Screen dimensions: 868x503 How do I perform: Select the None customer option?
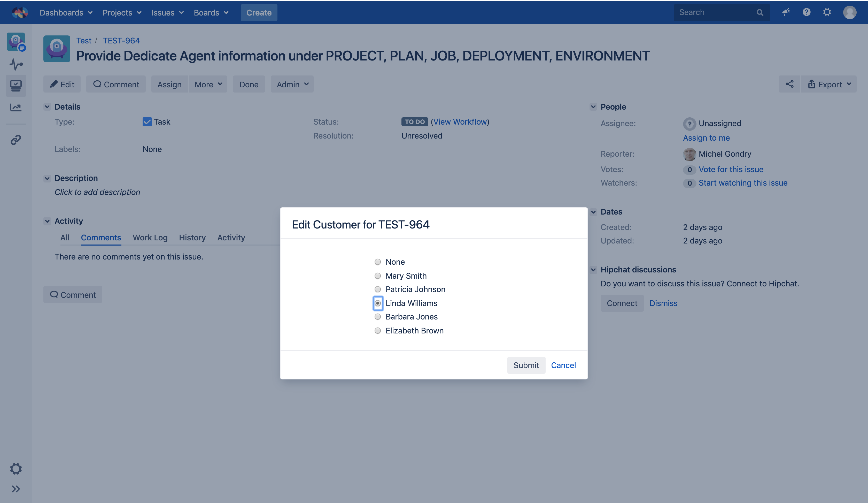(377, 262)
